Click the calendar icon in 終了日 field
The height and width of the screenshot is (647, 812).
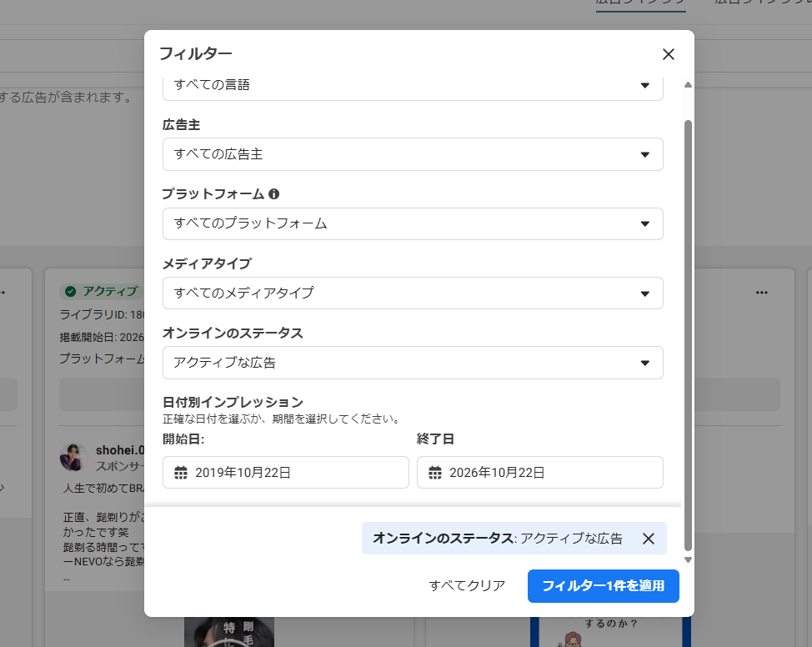[x=435, y=473]
